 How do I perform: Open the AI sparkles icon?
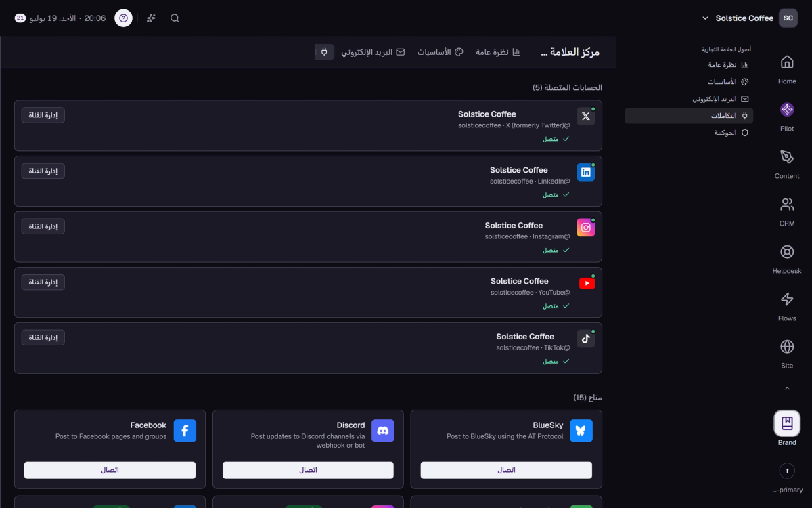(x=151, y=18)
